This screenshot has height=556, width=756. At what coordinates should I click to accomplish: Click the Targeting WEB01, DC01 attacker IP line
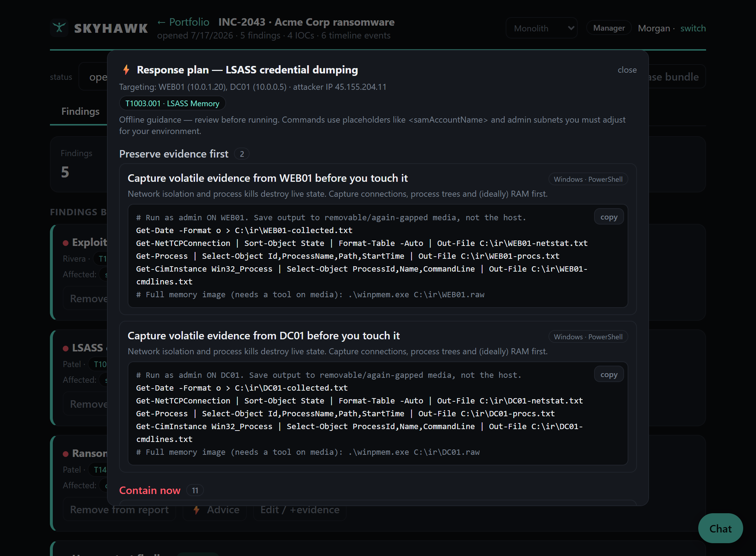pyautogui.click(x=253, y=87)
